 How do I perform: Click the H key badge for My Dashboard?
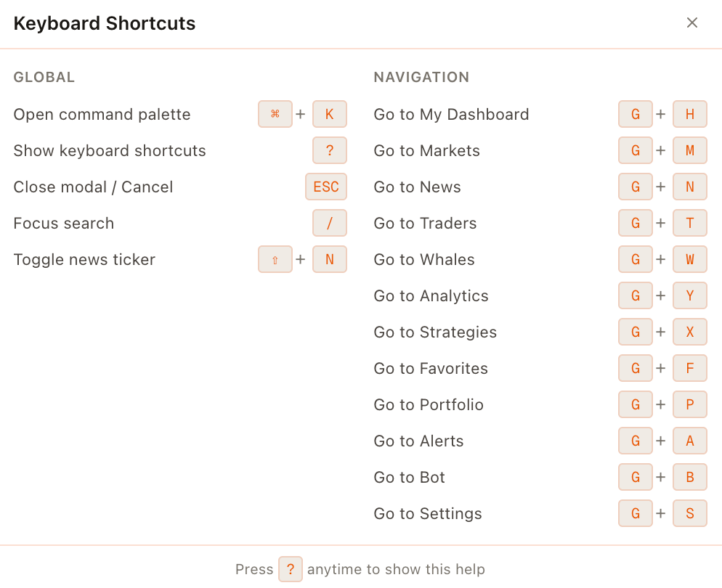(689, 114)
